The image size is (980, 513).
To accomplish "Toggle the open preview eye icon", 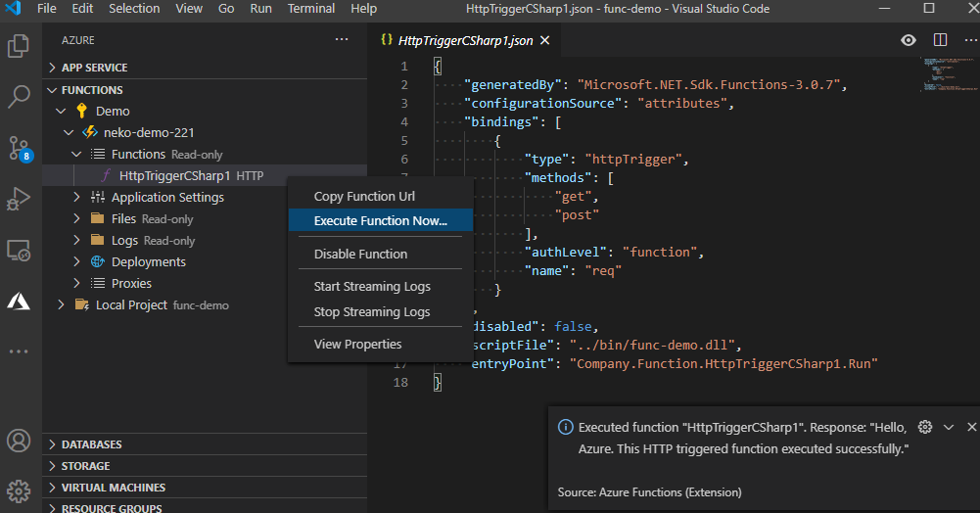I will point(909,40).
